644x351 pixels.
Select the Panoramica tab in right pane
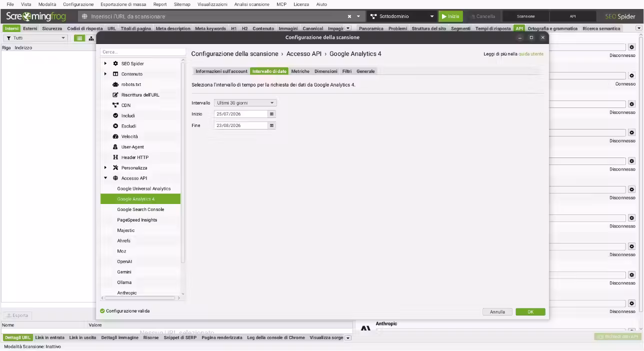point(371,28)
